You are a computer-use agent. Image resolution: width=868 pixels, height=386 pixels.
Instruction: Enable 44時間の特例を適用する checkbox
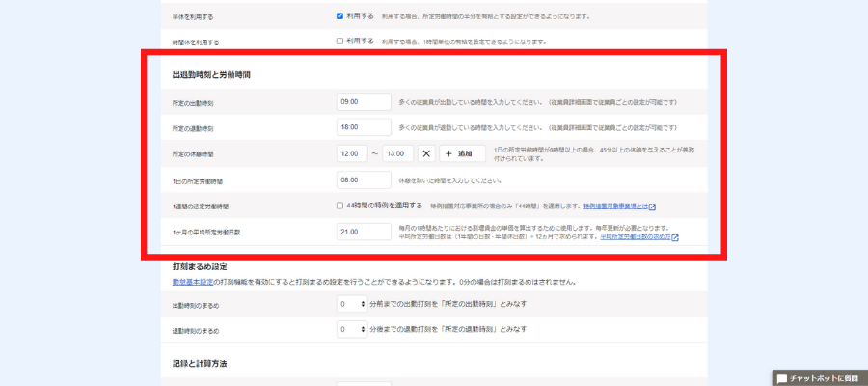pyautogui.click(x=339, y=206)
